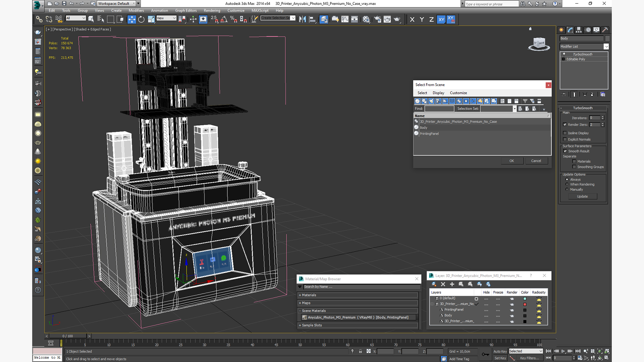The image size is (644, 362).
Task: Click Cancel in Select From Scene dialog
Action: [x=536, y=161]
